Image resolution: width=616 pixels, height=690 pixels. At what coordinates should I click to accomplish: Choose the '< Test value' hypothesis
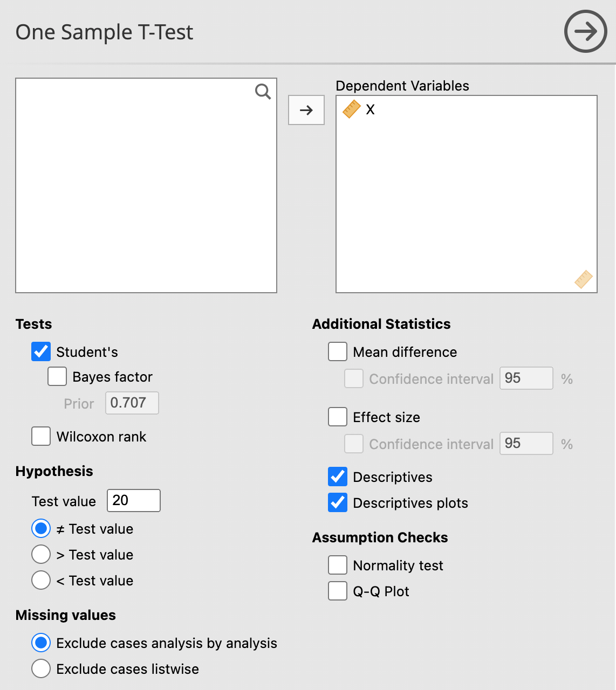(x=41, y=581)
